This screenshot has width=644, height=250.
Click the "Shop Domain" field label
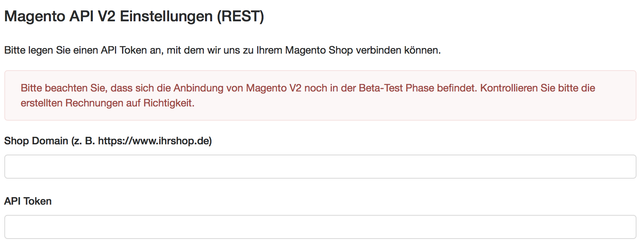coord(36,141)
